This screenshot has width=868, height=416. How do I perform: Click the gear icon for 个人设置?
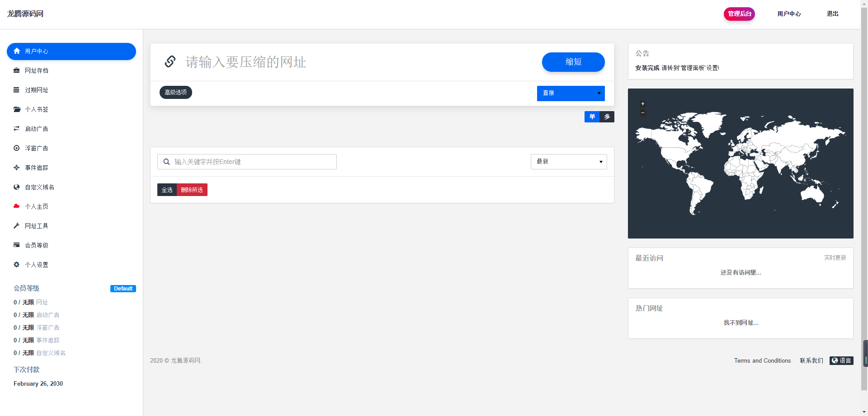tap(17, 264)
